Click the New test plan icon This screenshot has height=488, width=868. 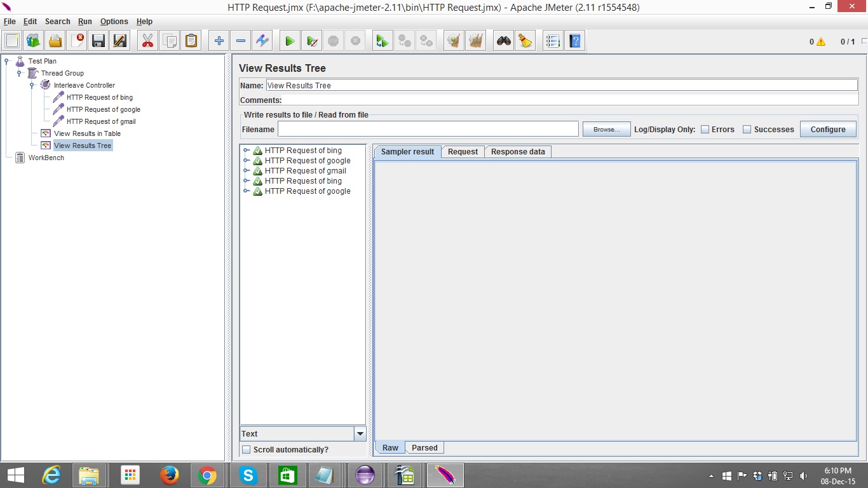point(12,41)
